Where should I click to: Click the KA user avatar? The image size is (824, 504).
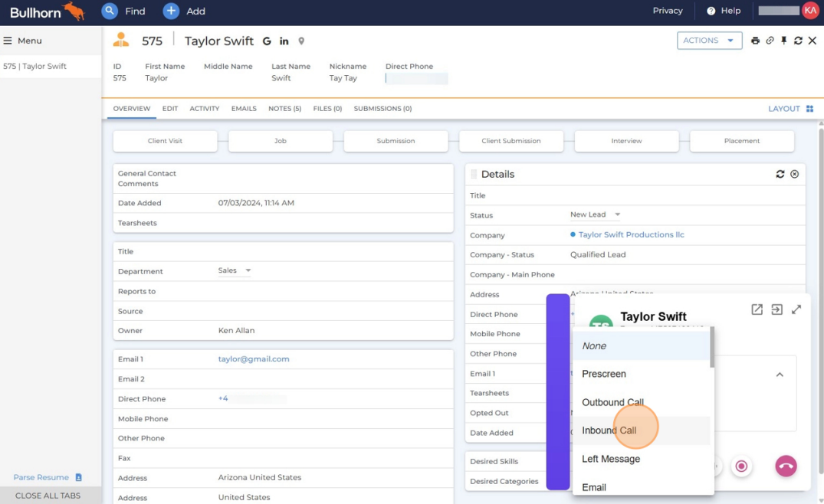[810, 11]
